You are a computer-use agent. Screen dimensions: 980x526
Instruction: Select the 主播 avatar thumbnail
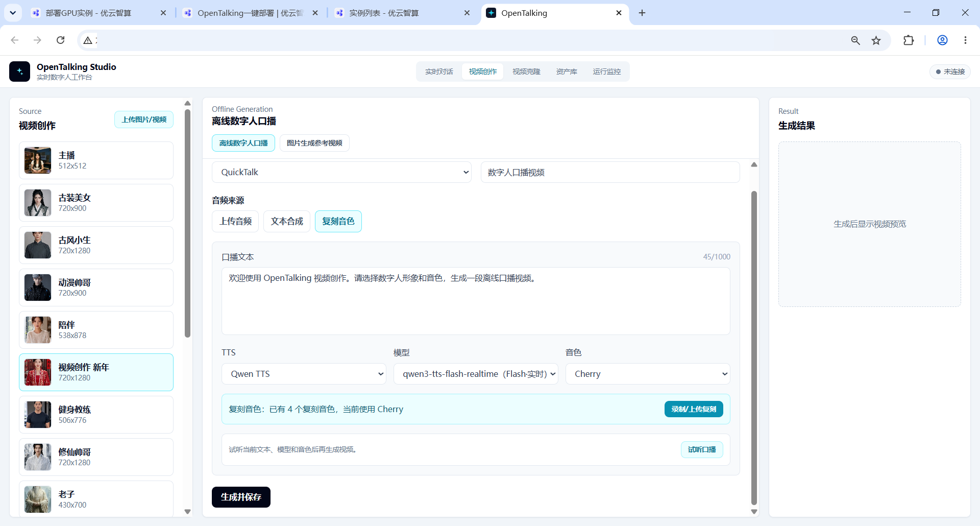[38, 160]
